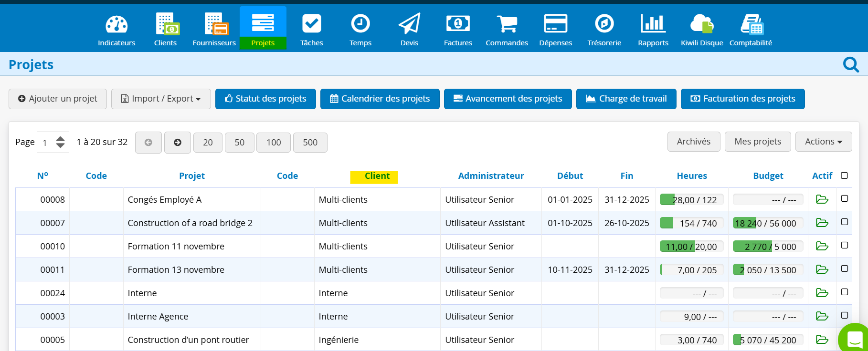Sort by the Nº column header
The image size is (868, 351).
(42, 175)
